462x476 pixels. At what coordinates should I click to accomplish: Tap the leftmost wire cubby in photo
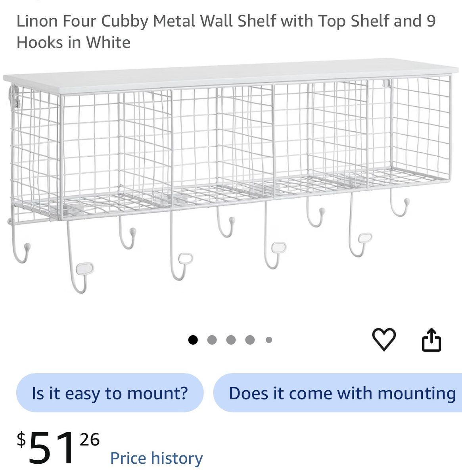115,153
